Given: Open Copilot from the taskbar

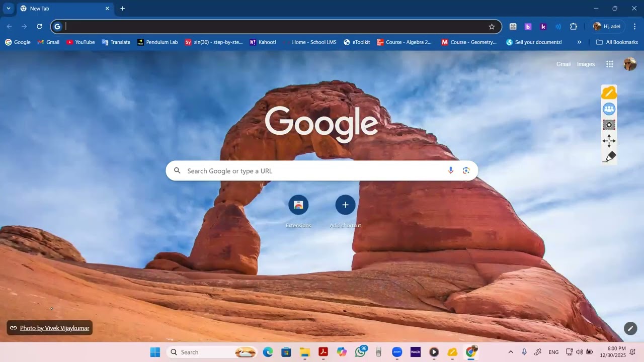Looking at the screenshot, I should click(x=342, y=352).
